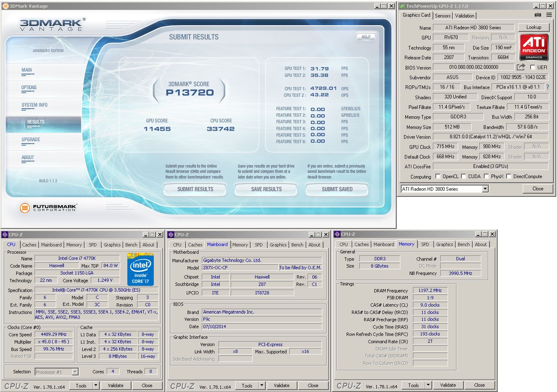The image size is (557, 392).
Task: Click the BIOS date value 07/10/2014
Action: point(262,327)
